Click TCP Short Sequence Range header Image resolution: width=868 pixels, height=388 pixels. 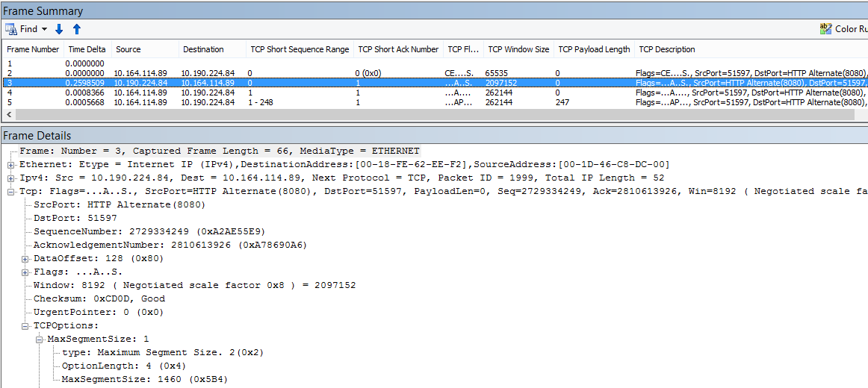300,49
